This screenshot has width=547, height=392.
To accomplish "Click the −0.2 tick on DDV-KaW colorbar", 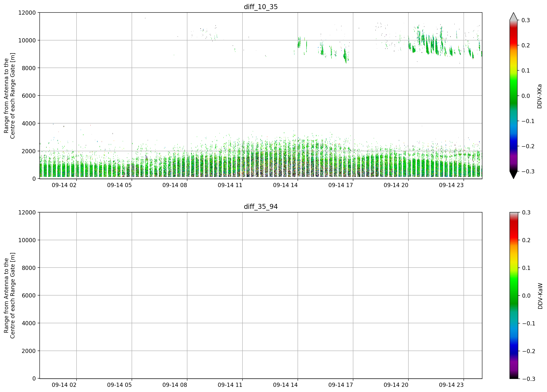I will [x=529, y=351].
